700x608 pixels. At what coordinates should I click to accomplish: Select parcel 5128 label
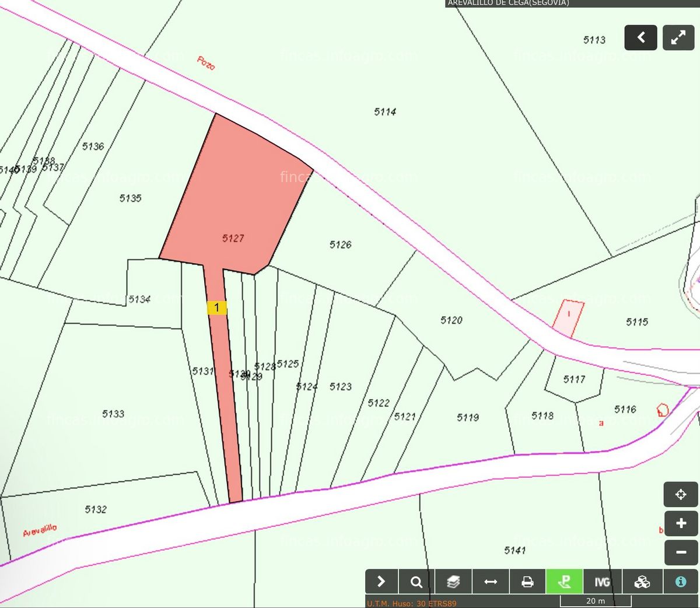coord(265,366)
